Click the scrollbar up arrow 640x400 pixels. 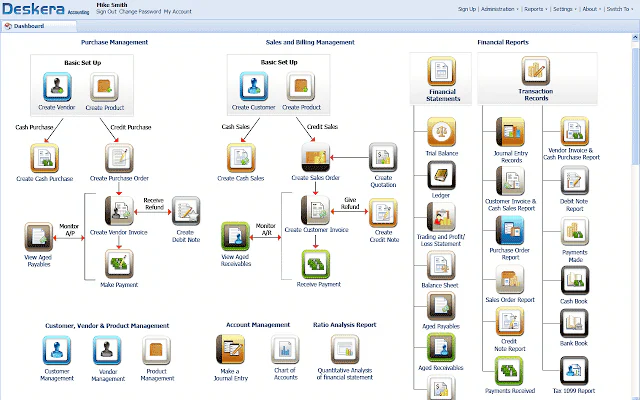pyautogui.click(x=636, y=37)
